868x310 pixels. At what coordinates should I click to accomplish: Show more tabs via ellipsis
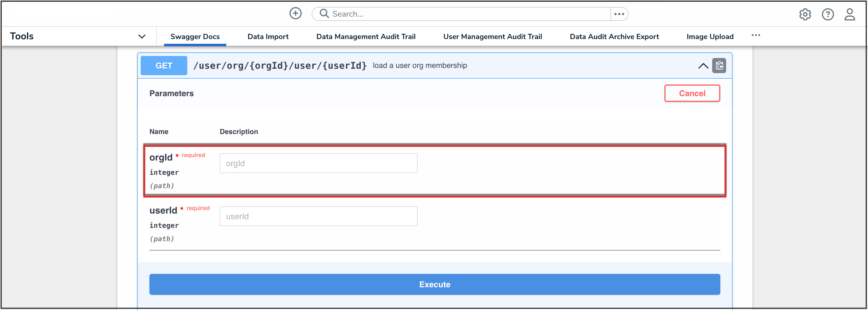pyautogui.click(x=756, y=35)
